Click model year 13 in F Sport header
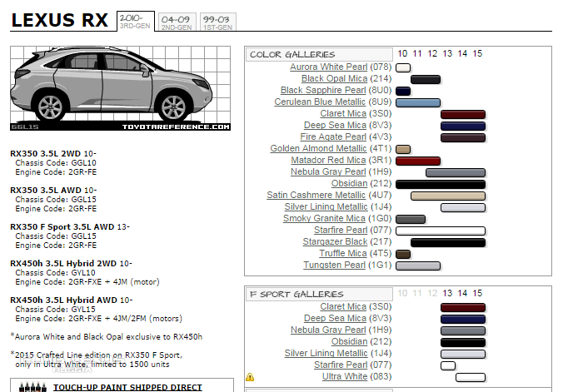Screen dimensions: 563x392 [x=447, y=294]
